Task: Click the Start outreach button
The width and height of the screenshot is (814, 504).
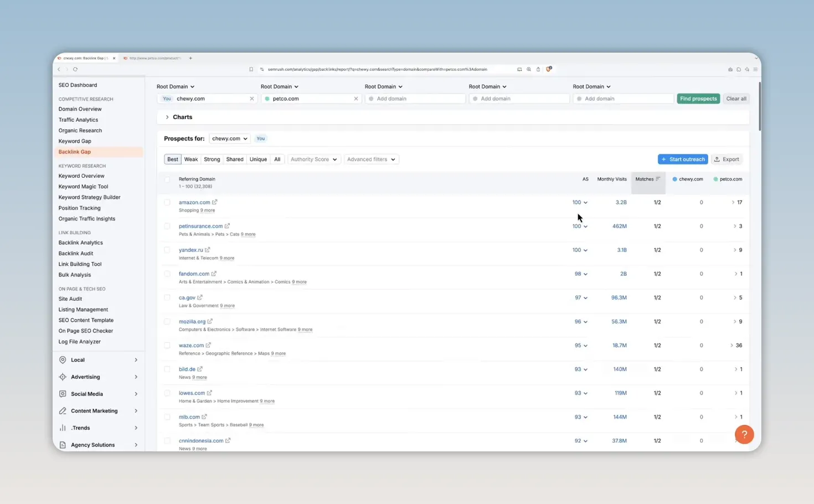Action: [683, 160]
